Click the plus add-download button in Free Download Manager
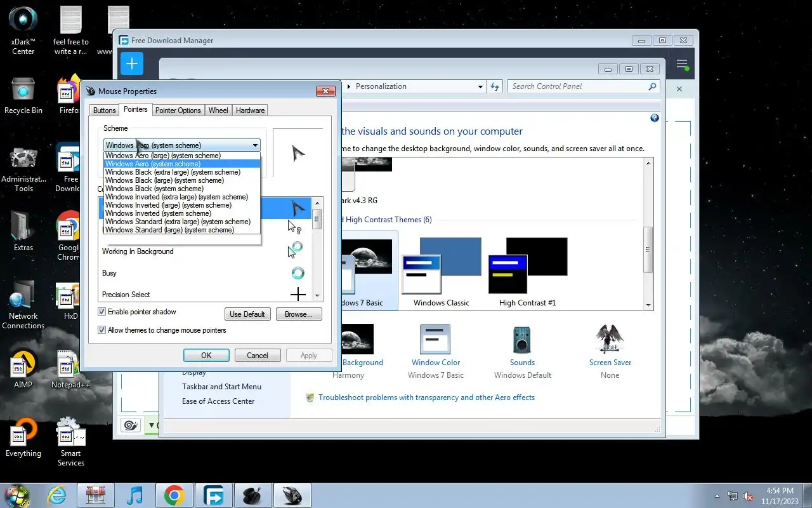Image resolution: width=812 pixels, height=508 pixels. [132, 63]
